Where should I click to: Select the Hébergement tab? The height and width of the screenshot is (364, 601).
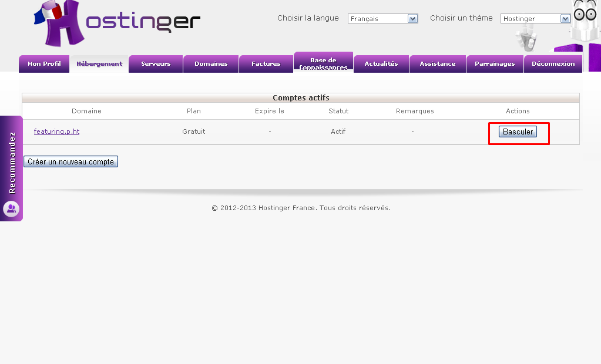click(99, 64)
